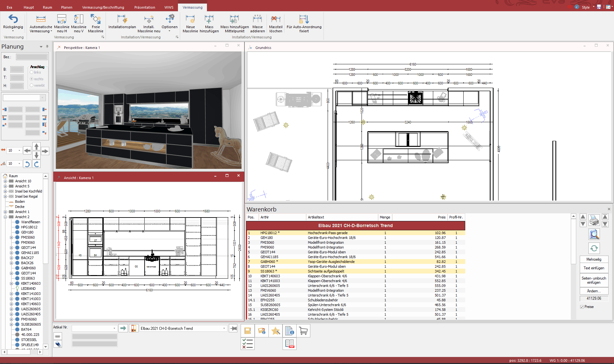Toggle the Preise checkbox
This screenshot has height=364, width=614.
pos(582,307)
